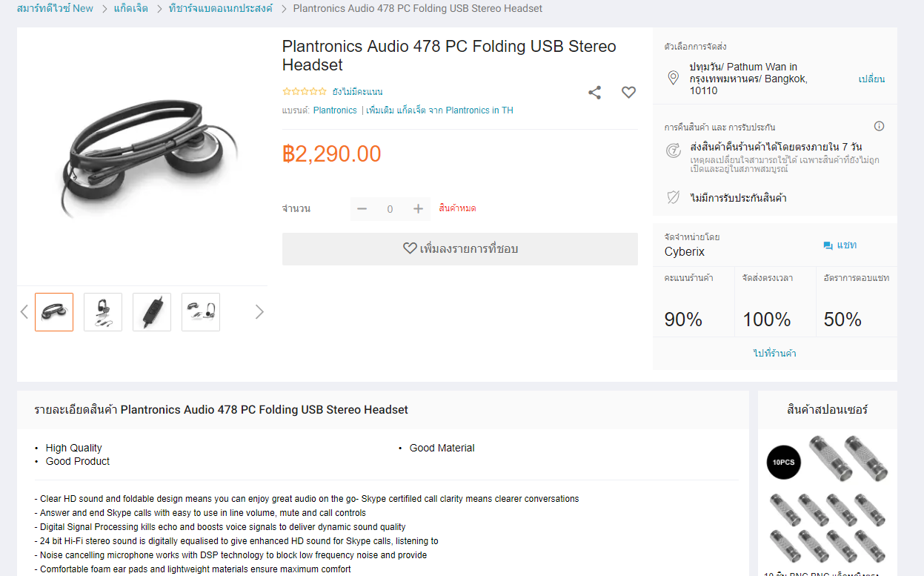The width and height of the screenshot is (924, 576).
Task: Click เปลี่ยน to change delivery location
Action: [871, 79]
